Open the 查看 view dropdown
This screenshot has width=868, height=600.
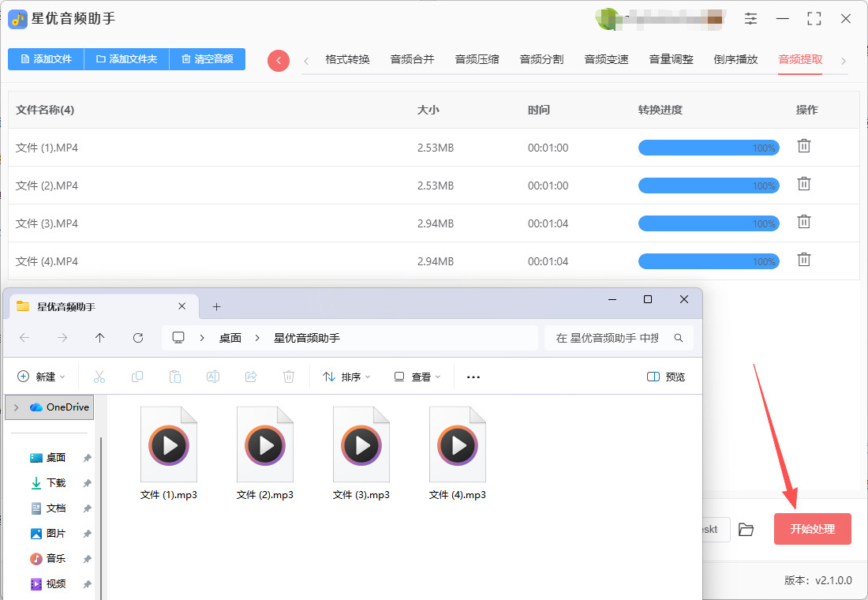[x=417, y=377]
